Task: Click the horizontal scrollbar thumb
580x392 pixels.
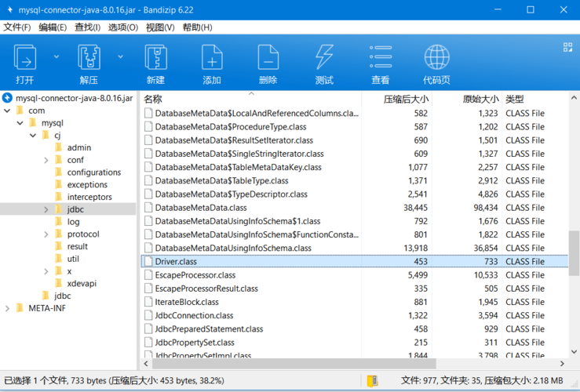Action: [294, 364]
